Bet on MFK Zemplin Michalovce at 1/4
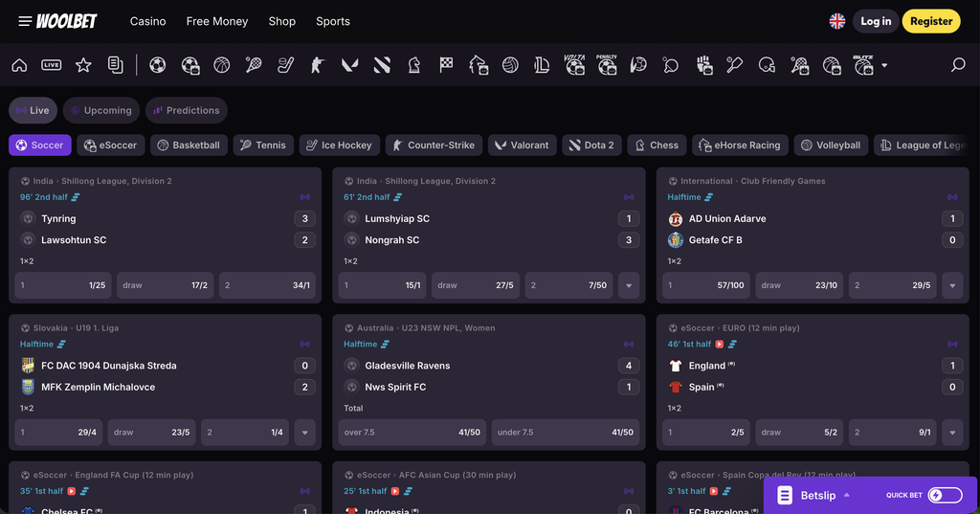 245,432
